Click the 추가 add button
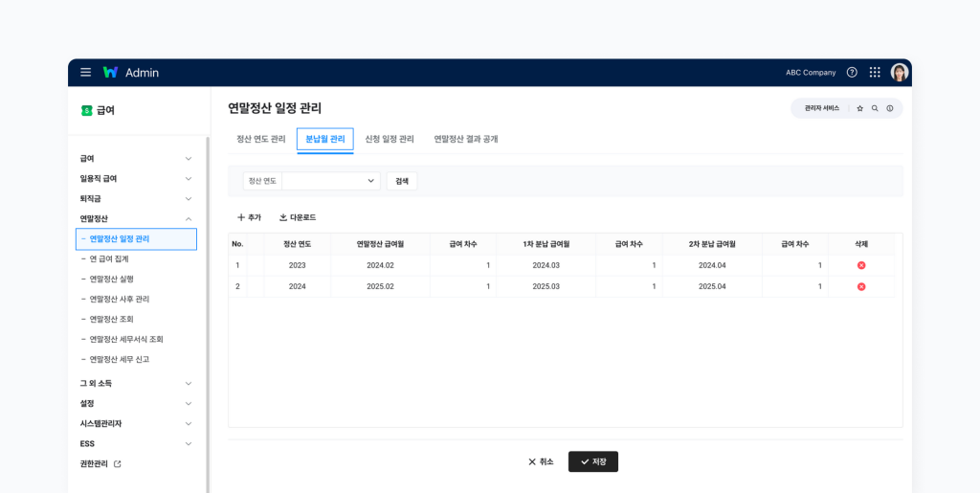 point(249,217)
